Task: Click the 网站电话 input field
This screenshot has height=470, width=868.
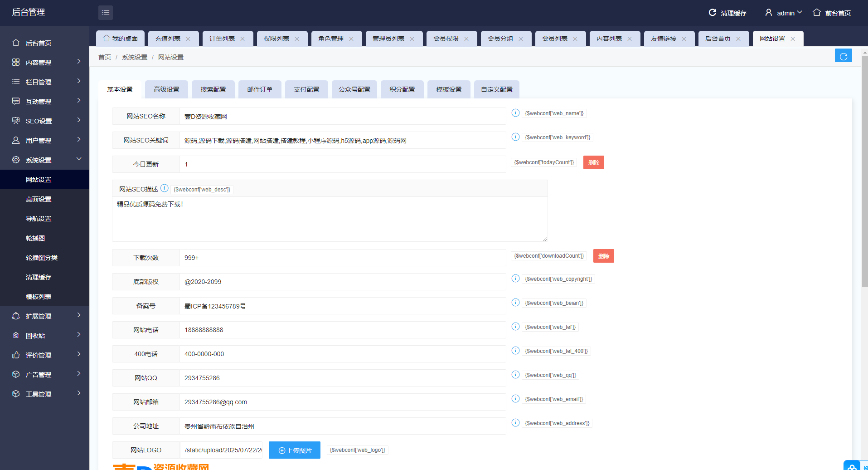Action: pos(342,330)
